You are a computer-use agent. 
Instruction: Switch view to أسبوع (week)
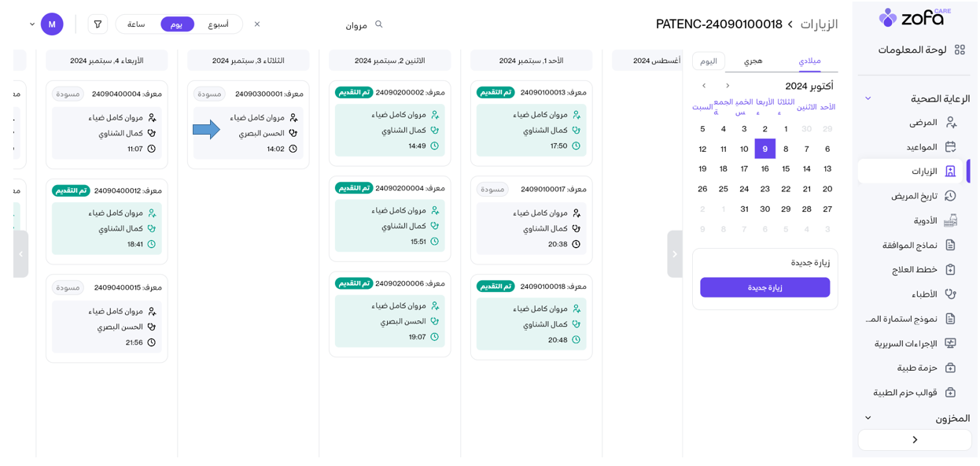(219, 24)
